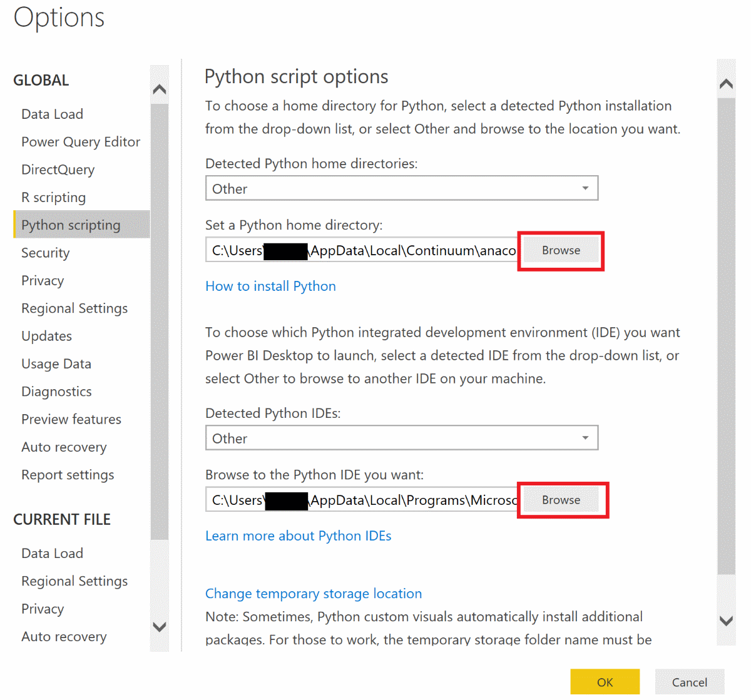751x700 pixels.
Task: Go to Preview features section
Action: click(x=71, y=419)
